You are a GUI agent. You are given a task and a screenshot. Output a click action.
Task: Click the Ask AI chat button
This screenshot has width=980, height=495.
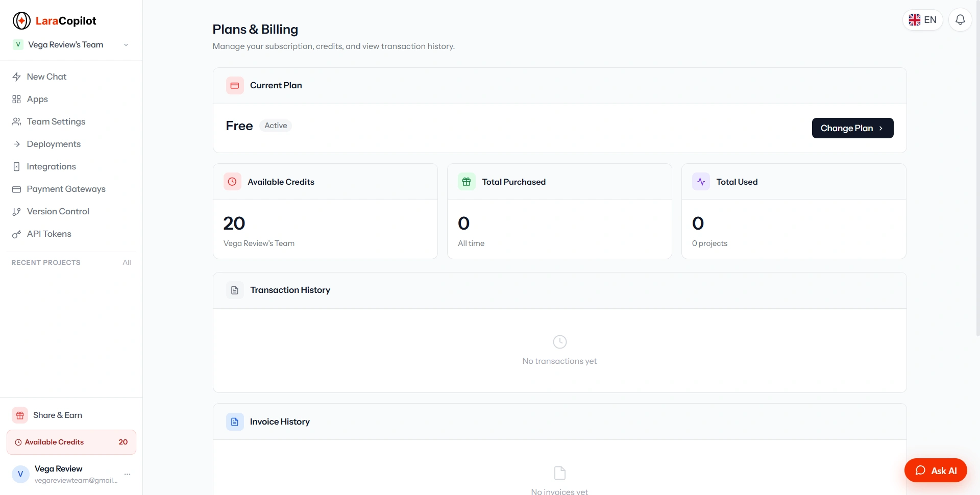(x=936, y=471)
